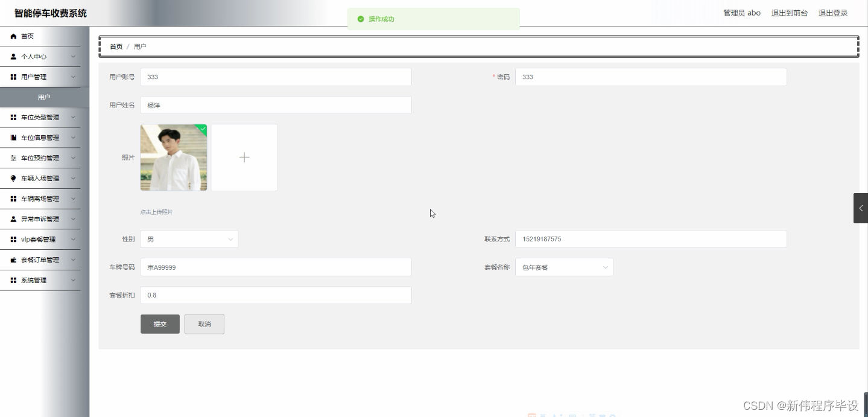The width and height of the screenshot is (868, 417).
Task: Select the 首页 home icon in sidebar
Action: click(x=13, y=36)
